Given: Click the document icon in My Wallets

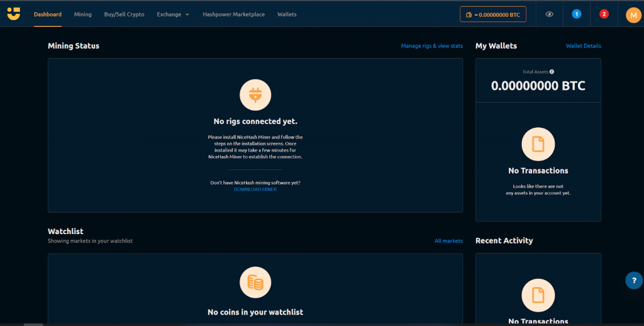Looking at the screenshot, I should pyautogui.click(x=538, y=144).
